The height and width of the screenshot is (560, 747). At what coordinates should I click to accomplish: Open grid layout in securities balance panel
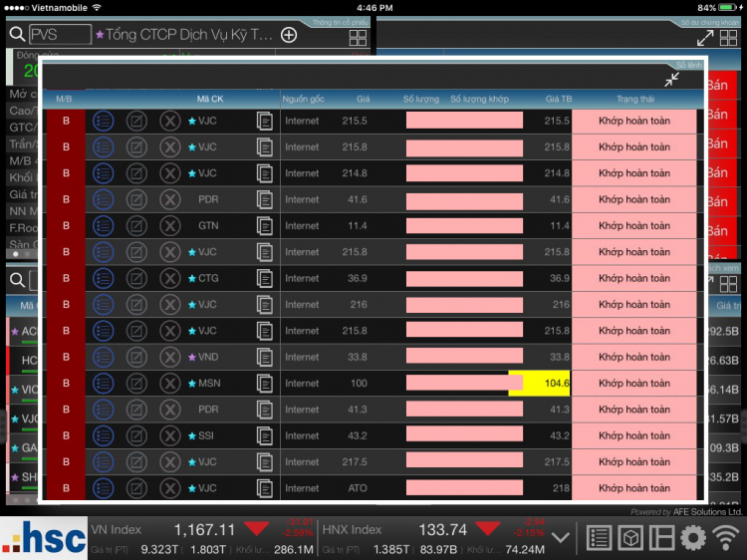pos(728,38)
